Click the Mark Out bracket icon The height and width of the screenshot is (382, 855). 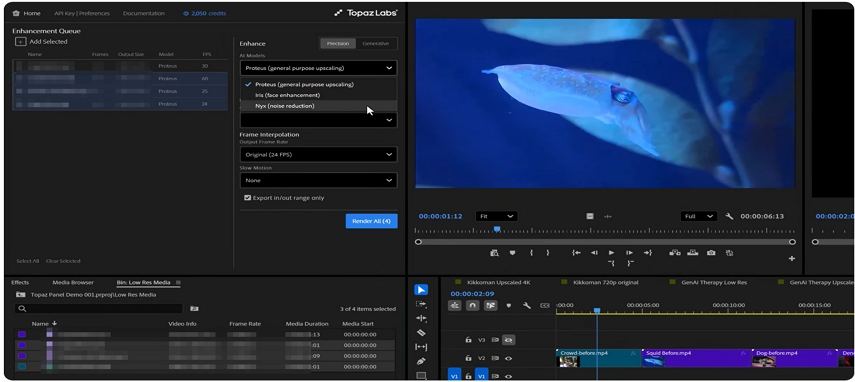tap(548, 252)
